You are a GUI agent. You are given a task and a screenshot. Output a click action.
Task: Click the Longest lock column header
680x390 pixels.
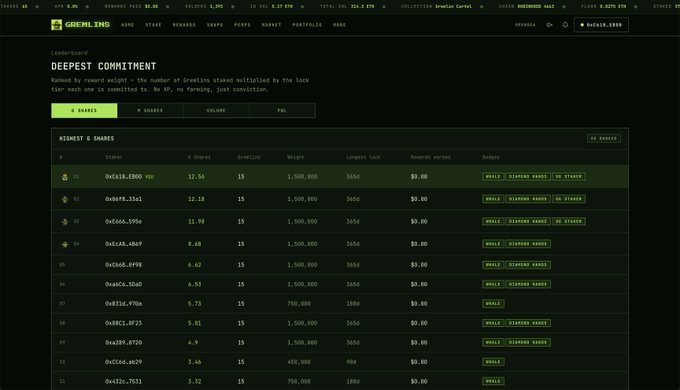(363, 157)
